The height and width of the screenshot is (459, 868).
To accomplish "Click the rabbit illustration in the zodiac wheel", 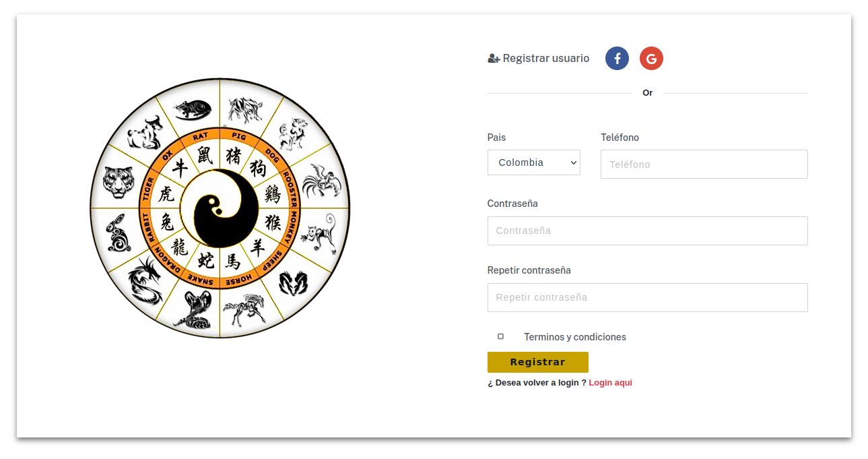I will pyautogui.click(x=119, y=233).
